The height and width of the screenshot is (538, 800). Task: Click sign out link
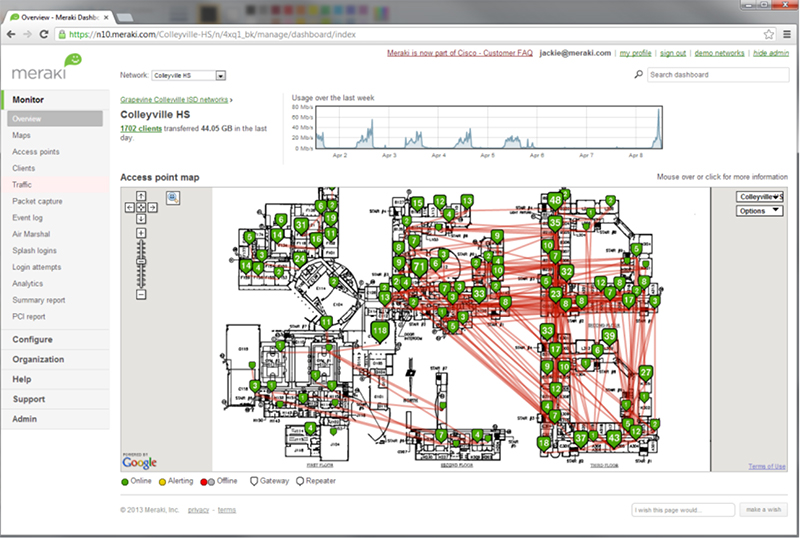pos(672,53)
